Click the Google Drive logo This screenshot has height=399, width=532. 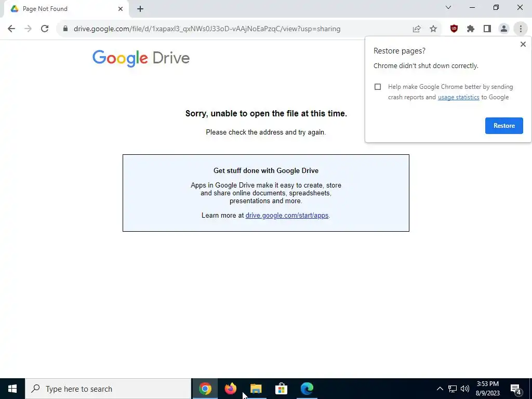coord(141,58)
